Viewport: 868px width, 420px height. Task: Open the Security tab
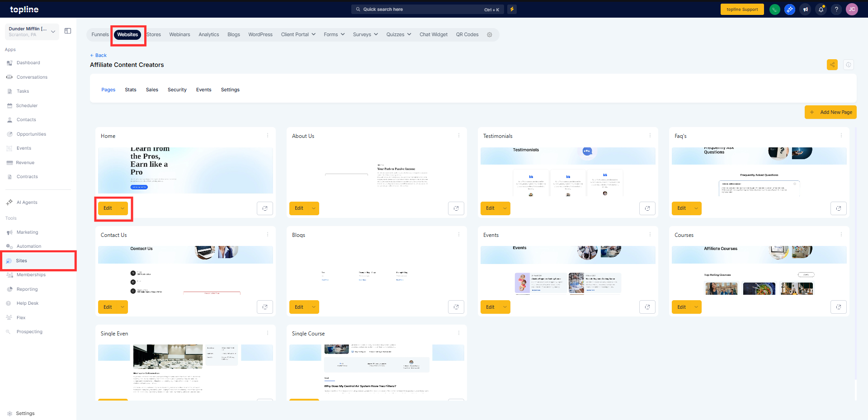coord(177,90)
